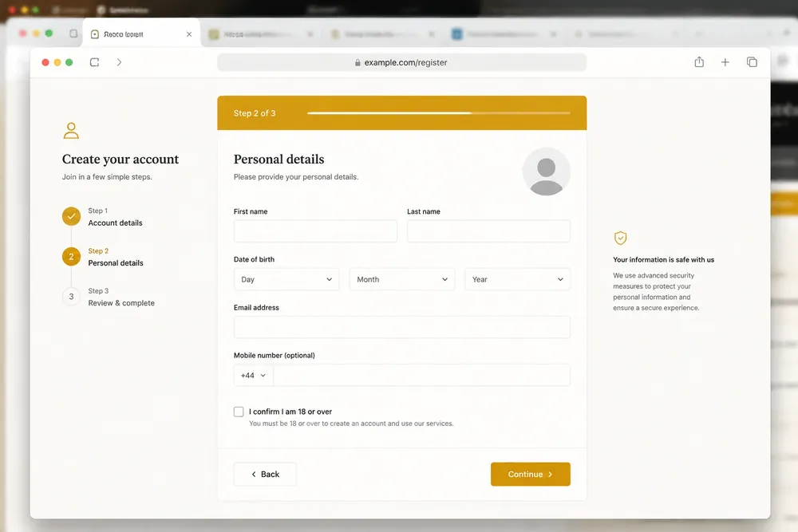Image resolution: width=798 pixels, height=532 pixels.
Task: Click the profile avatar placeholder
Action: pyautogui.click(x=546, y=172)
